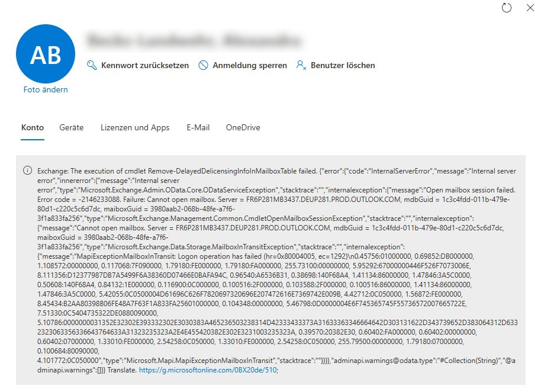Select the E-Mail tab
Viewport: 541px width, 392px height.
[198, 127]
